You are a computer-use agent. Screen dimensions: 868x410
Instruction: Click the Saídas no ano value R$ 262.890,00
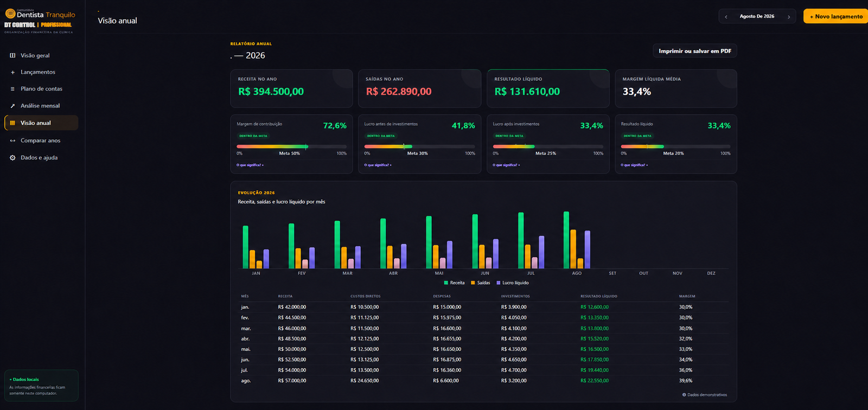[x=399, y=92]
